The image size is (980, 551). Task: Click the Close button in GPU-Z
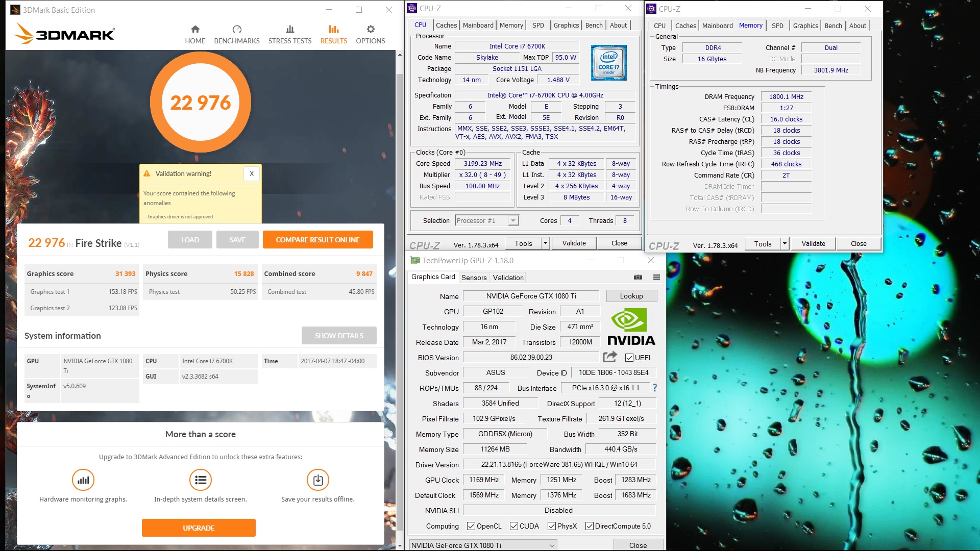tap(638, 545)
